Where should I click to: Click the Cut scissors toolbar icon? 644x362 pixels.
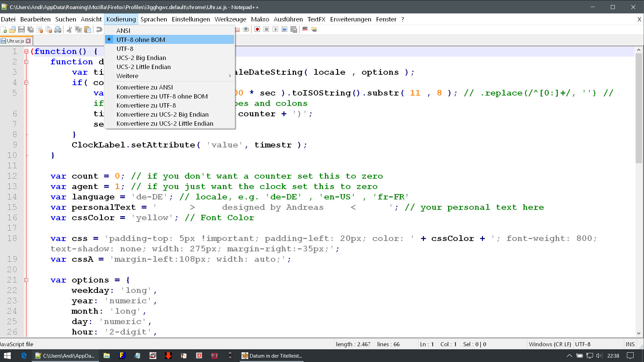(69, 29)
